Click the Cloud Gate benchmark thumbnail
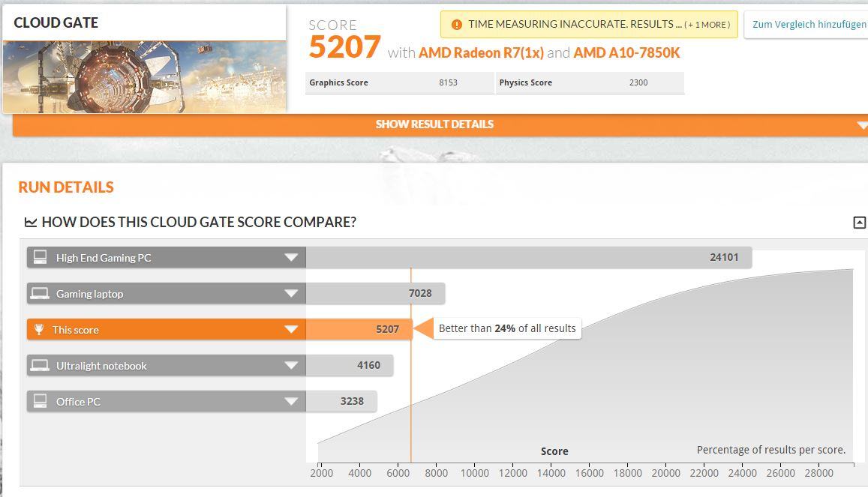Image resolution: width=868 pixels, height=497 pixels. point(145,77)
